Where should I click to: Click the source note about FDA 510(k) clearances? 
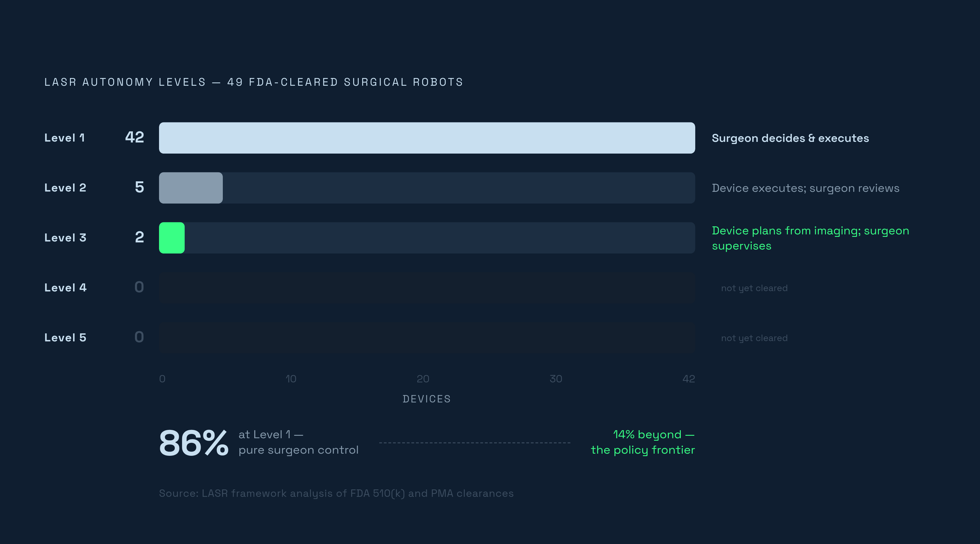click(336, 493)
